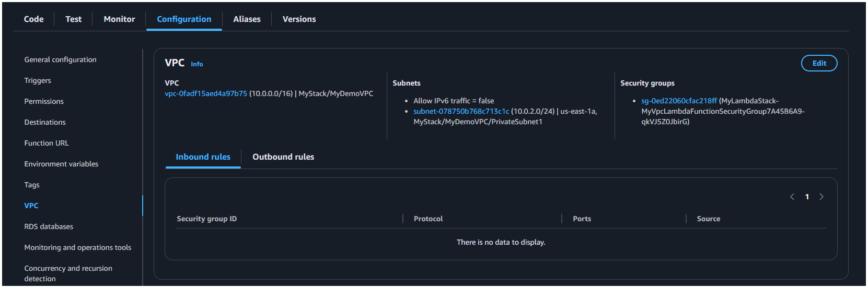Click page number 1 in pagination

tap(807, 197)
